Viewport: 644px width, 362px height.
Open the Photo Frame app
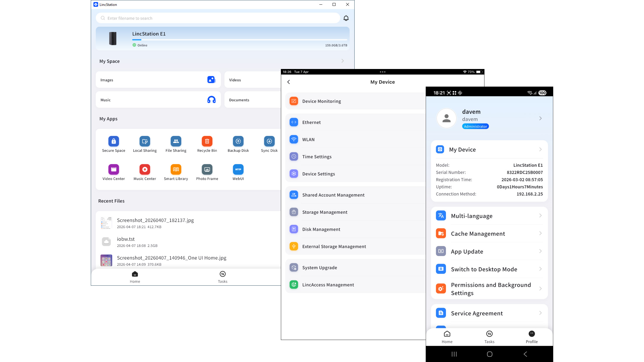tap(207, 173)
